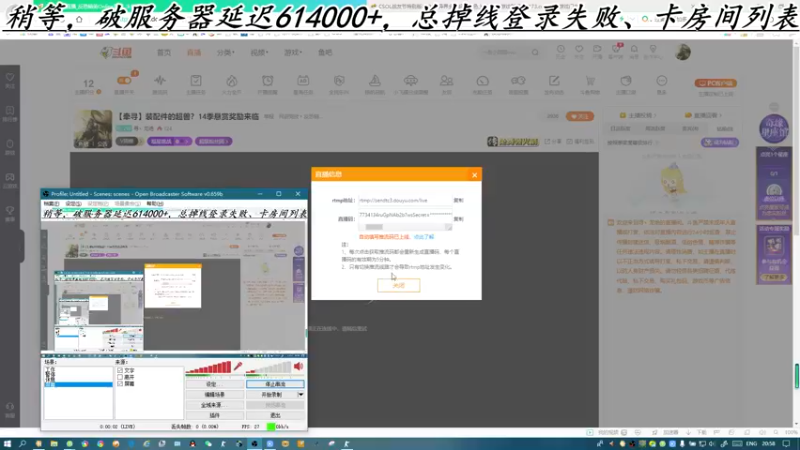The width and height of the screenshot is (800, 450).
Task: Click the OBS 停止直播 stop streaming button
Action: (x=275, y=384)
